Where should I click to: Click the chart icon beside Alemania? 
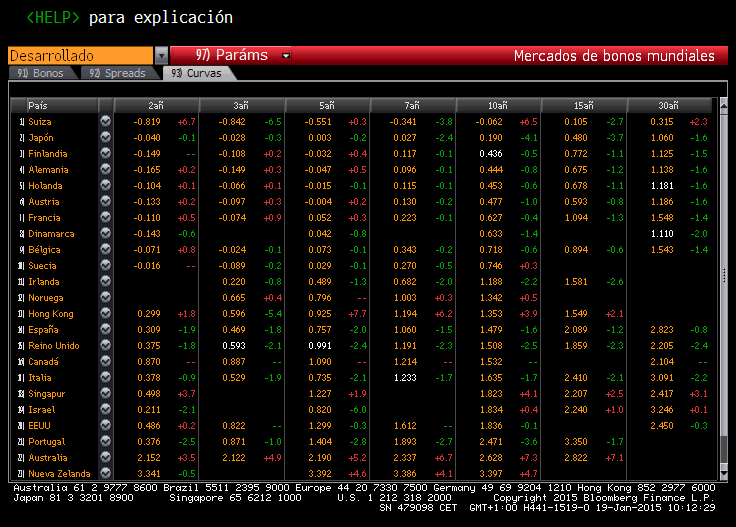click(x=106, y=169)
